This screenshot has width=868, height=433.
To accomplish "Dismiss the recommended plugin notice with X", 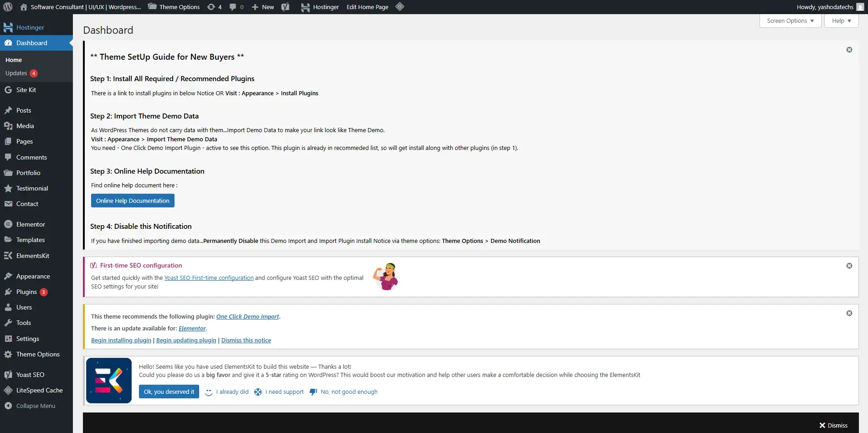I will [849, 313].
